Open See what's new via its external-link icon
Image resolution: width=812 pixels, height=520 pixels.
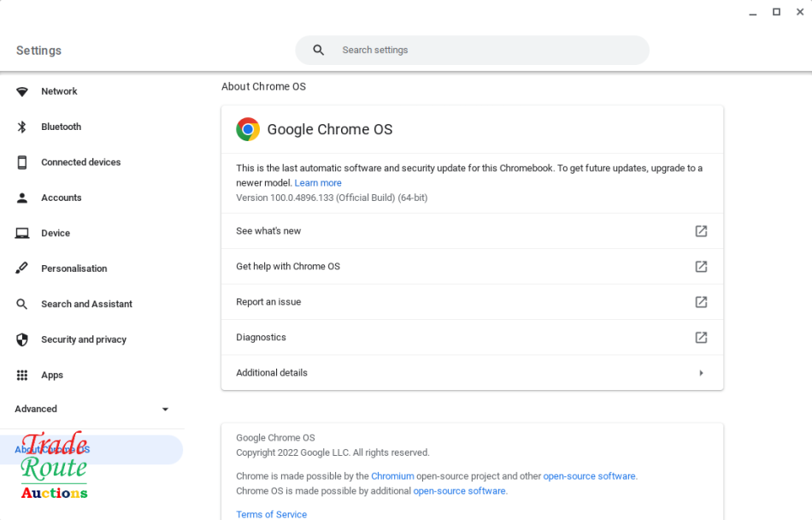pos(701,231)
